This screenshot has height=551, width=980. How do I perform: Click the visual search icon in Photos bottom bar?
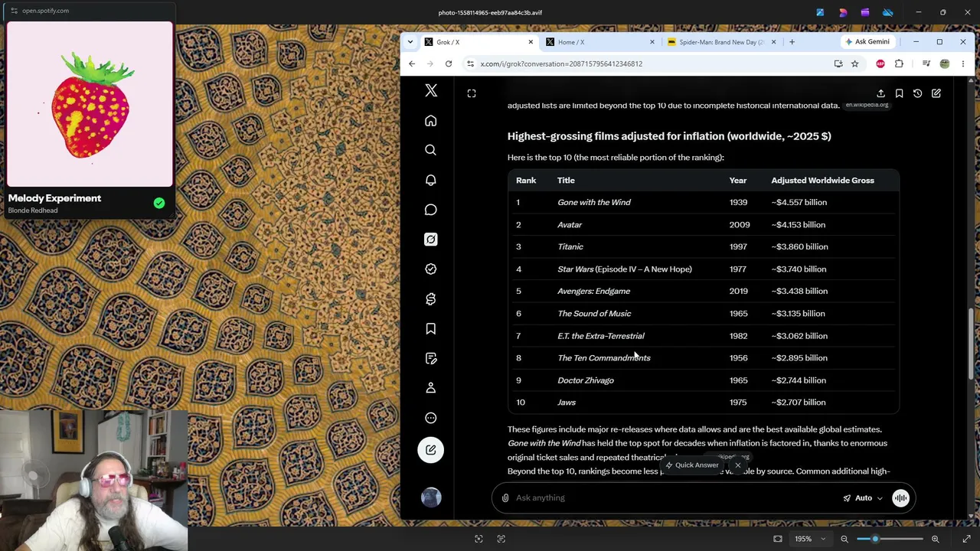tap(479, 539)
